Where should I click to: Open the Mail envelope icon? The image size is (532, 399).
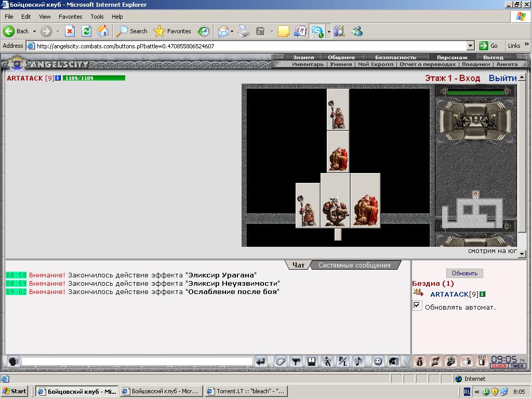point(223,31)
